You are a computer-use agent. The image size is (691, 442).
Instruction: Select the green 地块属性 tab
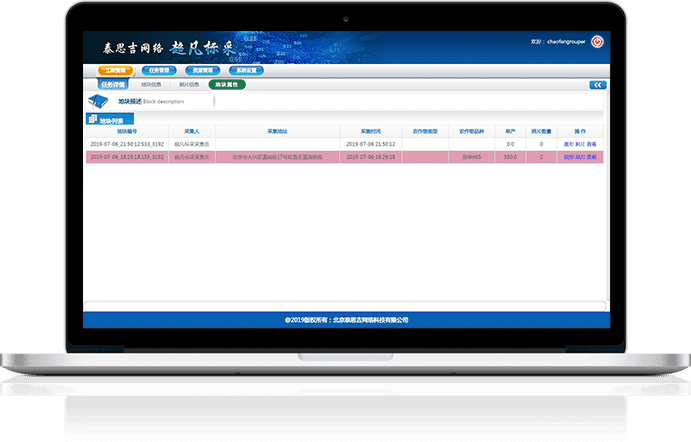[x=227, y=85]
